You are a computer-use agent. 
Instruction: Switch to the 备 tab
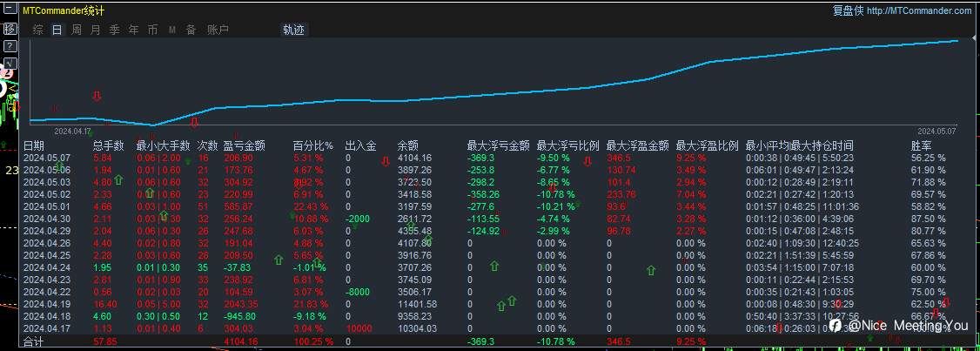tap(191, 30)
